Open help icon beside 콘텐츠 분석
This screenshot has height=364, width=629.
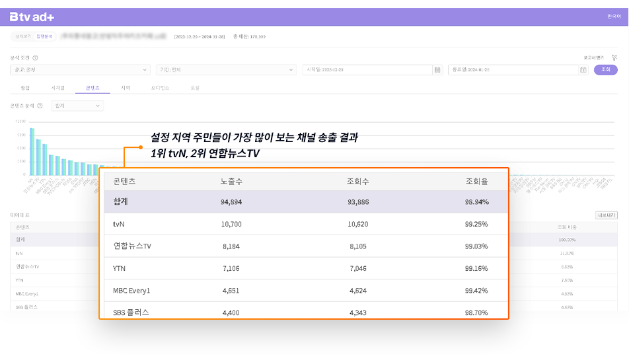[40, 106]
